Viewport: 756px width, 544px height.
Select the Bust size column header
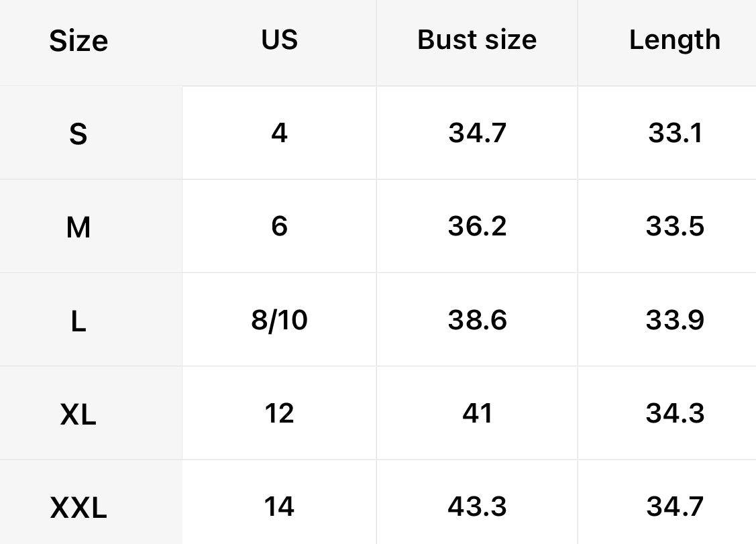[477, 40]
